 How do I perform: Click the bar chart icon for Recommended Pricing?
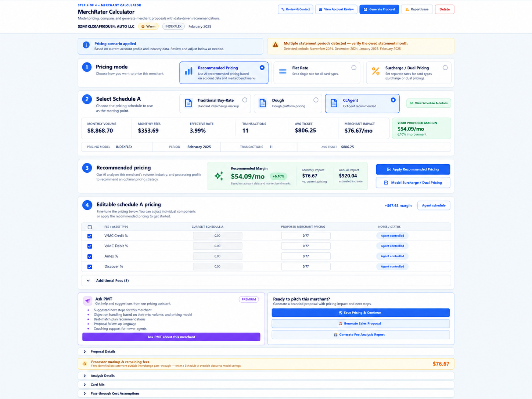[188, 71]
